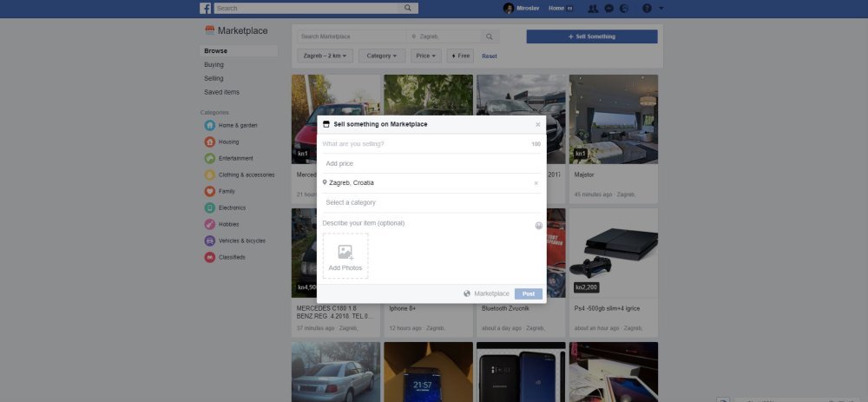Viewport: 868px width, 402px height.
Task: Click the Reset filters link
Action: pos(490,56)
